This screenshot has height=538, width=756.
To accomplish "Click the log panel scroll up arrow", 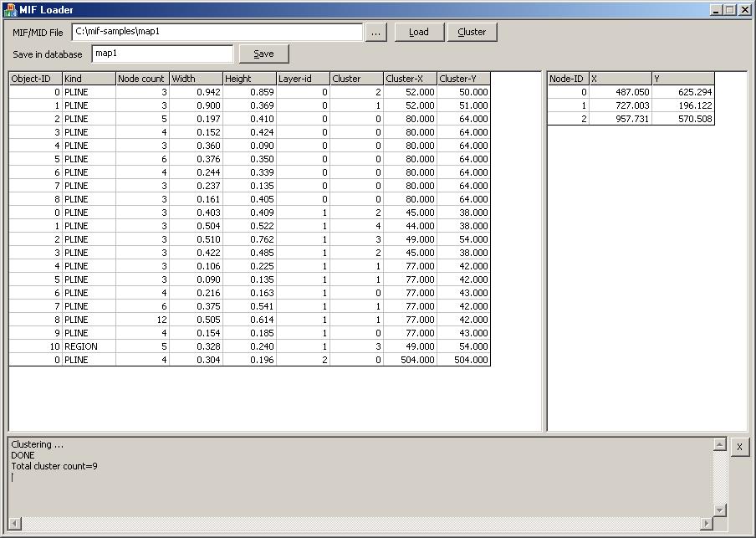I will [718, 444].
